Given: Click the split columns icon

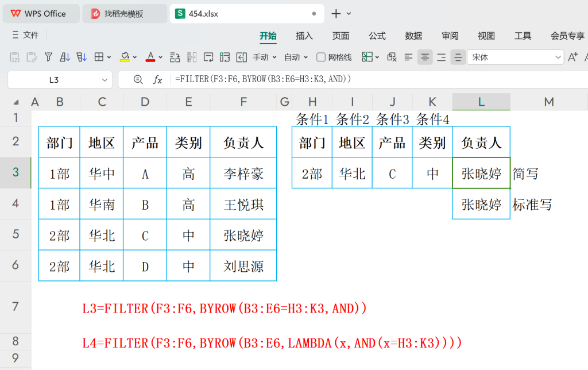Looking at the screenshot, I should 192,57.
